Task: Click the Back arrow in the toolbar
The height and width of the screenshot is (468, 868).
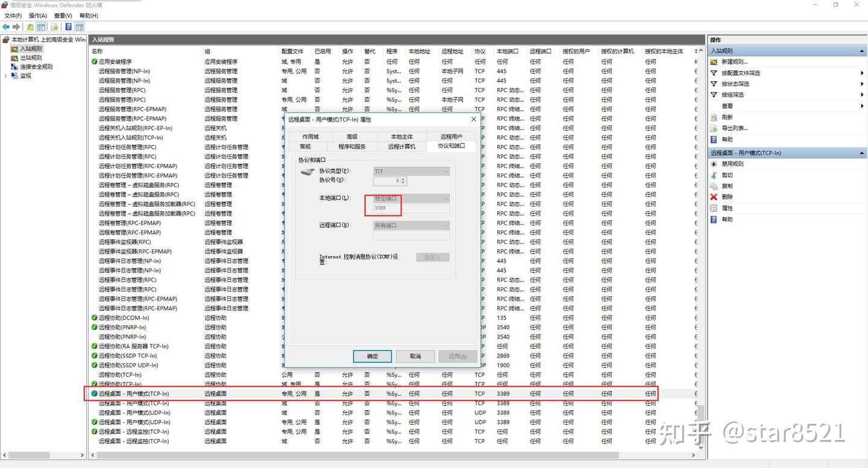Action: pyautogui.click(x=5, y=27)
